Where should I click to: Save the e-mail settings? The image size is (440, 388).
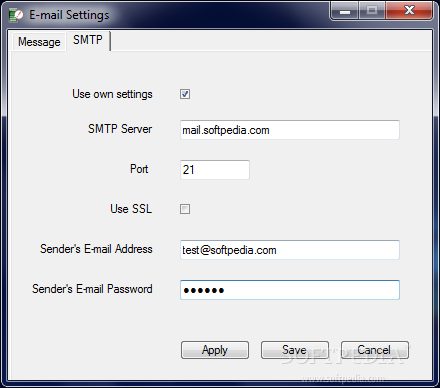point(295,350)
